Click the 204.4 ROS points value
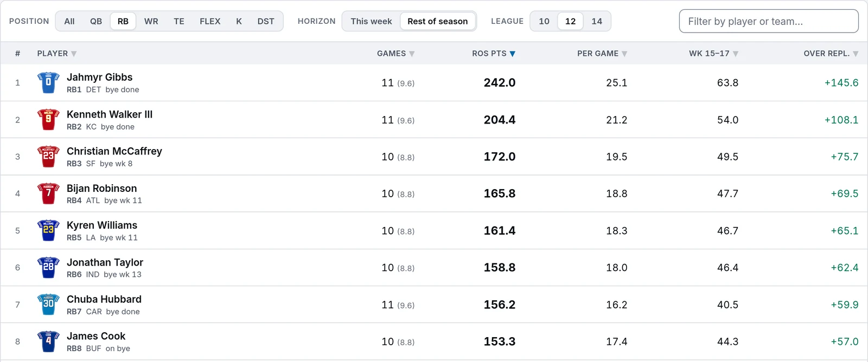Screen dimensions: 868x362 click(x=500, y=120)
